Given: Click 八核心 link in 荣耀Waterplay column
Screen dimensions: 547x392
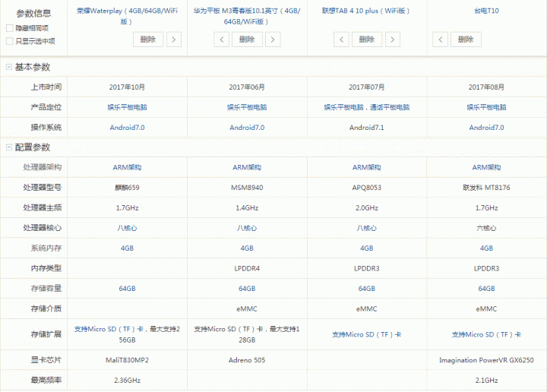Looking at the screenshot, I should tap(127, 228).
